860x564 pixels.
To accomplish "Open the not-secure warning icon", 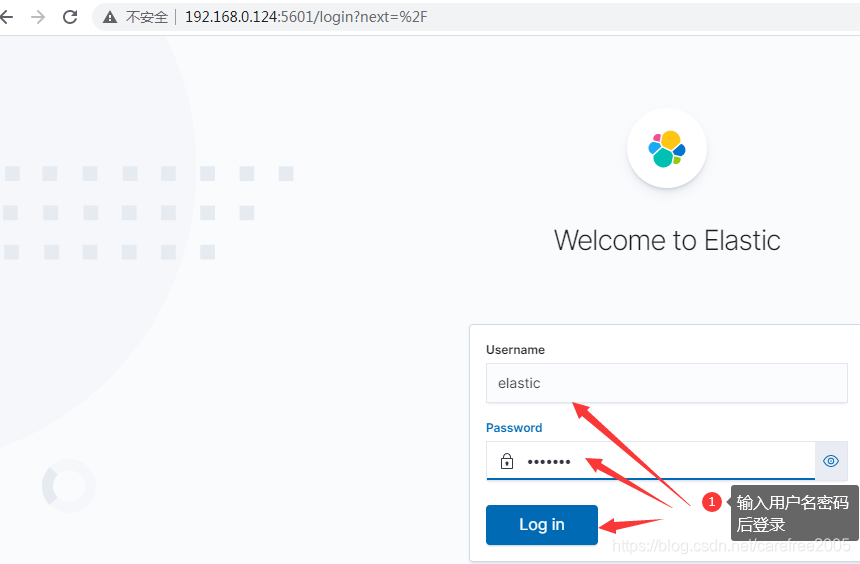I will (110, 17).
